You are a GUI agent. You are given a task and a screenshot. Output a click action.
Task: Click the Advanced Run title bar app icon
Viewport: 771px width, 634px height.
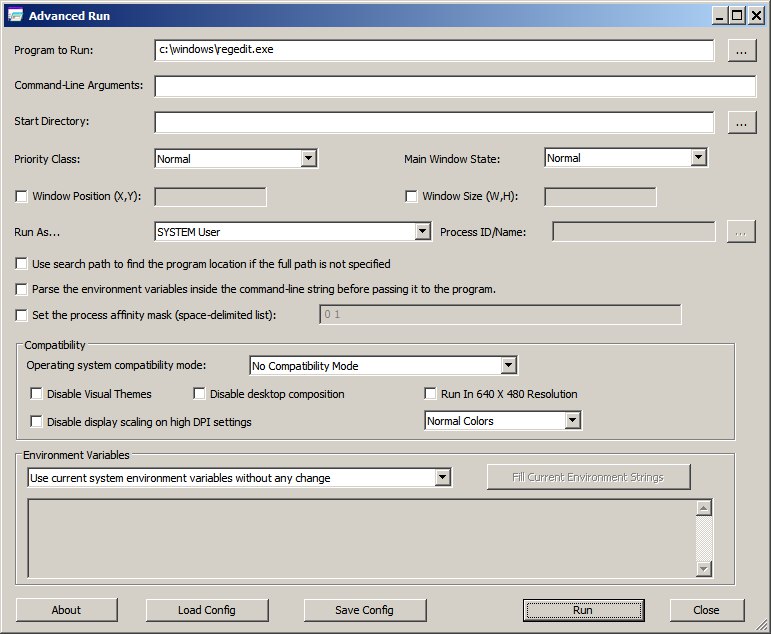[15, 15]
